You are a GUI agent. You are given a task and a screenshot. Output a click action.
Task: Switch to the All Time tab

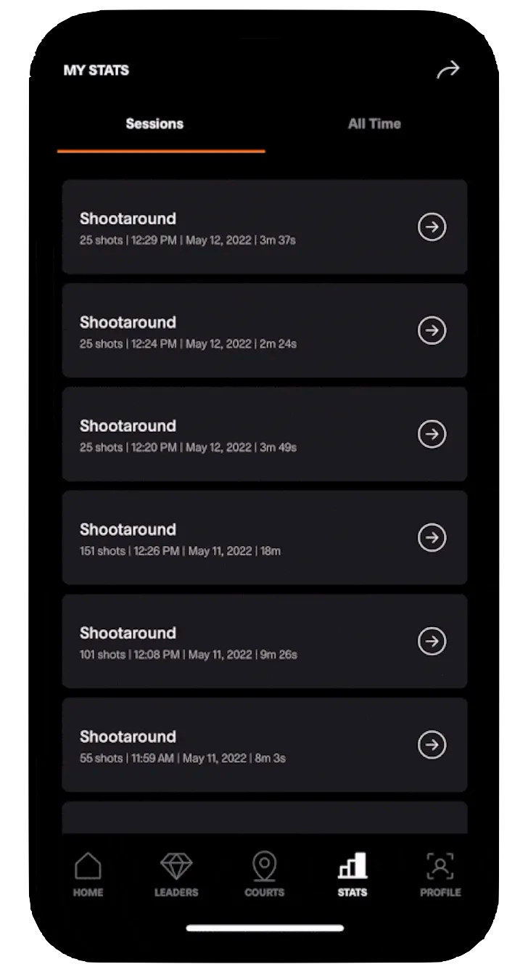374,124
